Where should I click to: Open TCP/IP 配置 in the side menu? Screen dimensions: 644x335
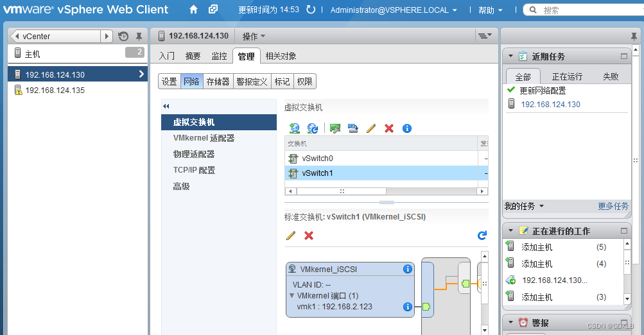pos(195,170)
